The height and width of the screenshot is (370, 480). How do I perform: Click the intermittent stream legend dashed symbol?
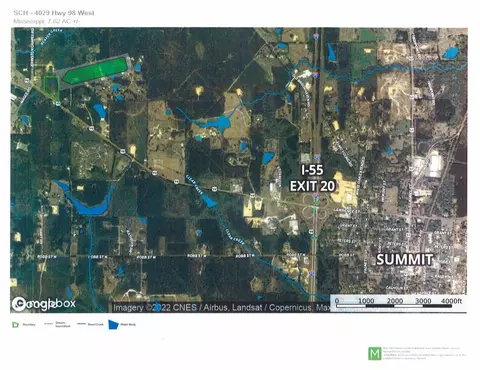coord(49,324)
